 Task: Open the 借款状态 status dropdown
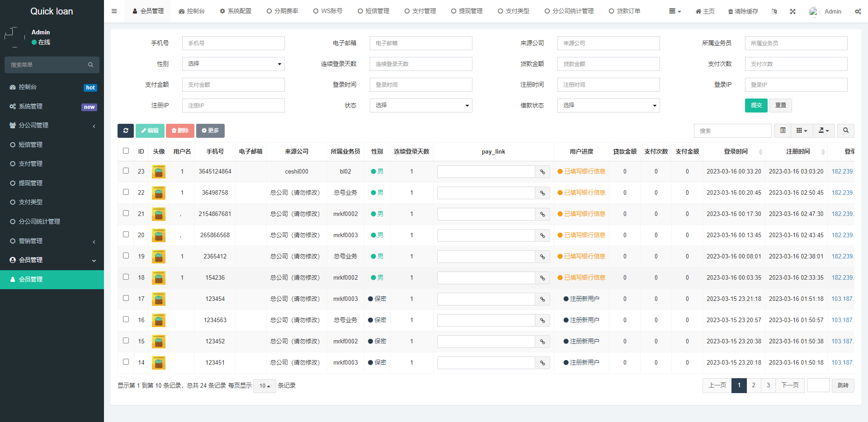(608, 105)
